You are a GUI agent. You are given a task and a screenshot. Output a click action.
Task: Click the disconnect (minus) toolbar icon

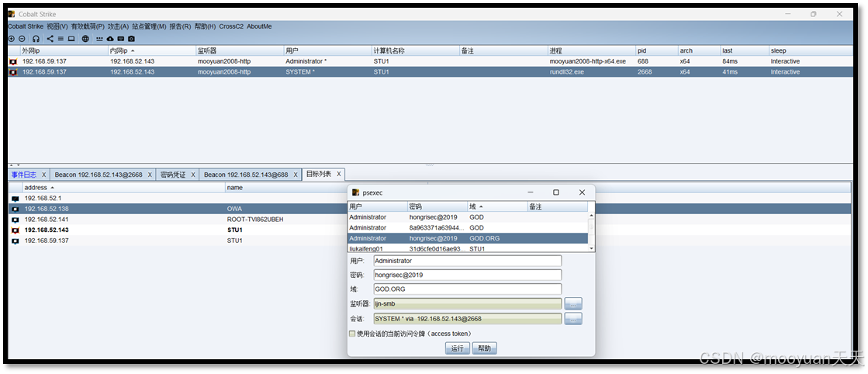22,39
